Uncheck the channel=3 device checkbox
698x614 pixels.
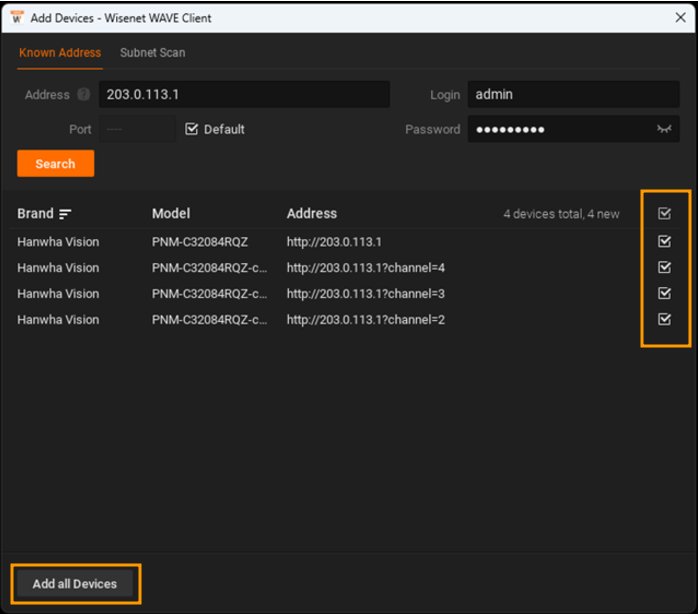coord(664,293)
